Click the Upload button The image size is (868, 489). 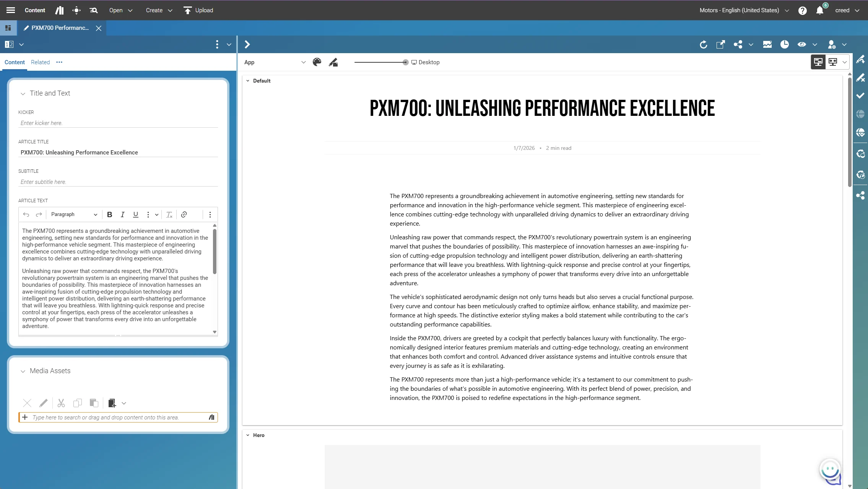pyautogui.click(x=198, y=10)
